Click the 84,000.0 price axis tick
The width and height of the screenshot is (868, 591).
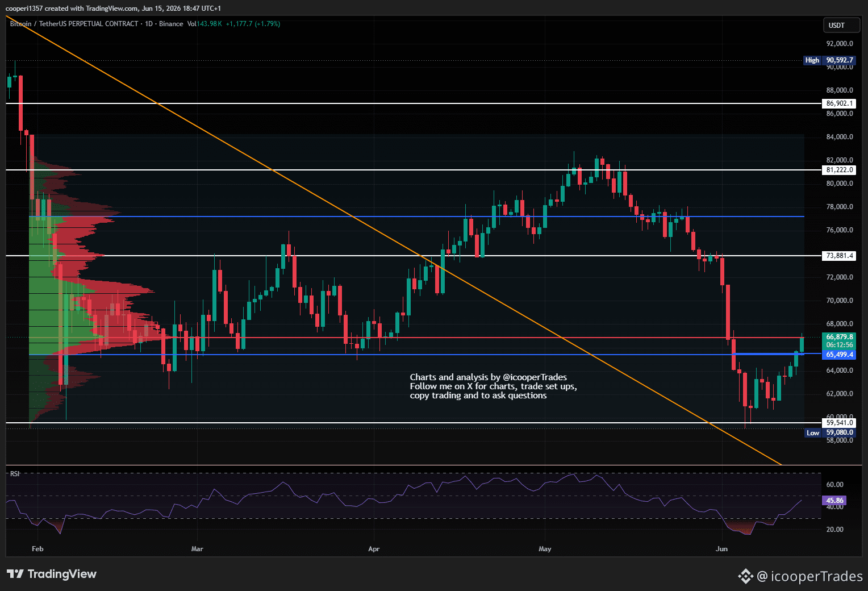(x=840, y=137)
